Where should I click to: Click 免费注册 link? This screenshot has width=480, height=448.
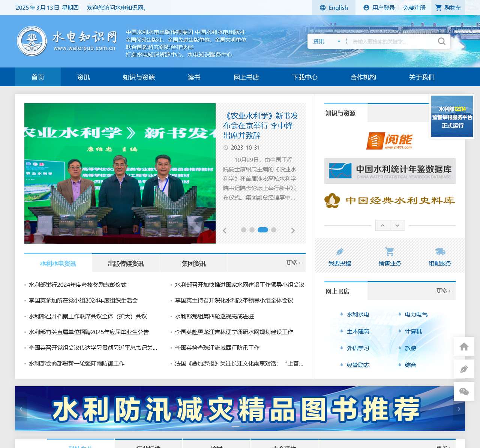pyautogui.click(x=414, y=7)
